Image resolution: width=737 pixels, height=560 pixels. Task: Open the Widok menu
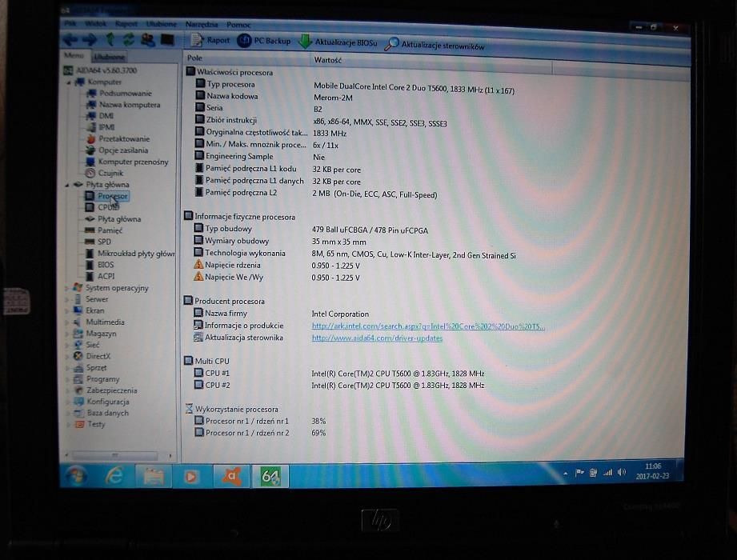point(95,23)
